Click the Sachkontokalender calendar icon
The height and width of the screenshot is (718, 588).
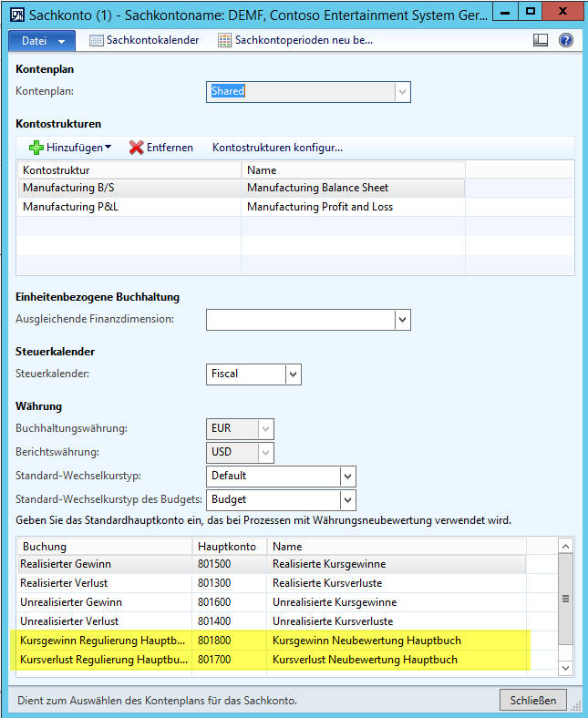pyautogui.click(x=97, y=40)
